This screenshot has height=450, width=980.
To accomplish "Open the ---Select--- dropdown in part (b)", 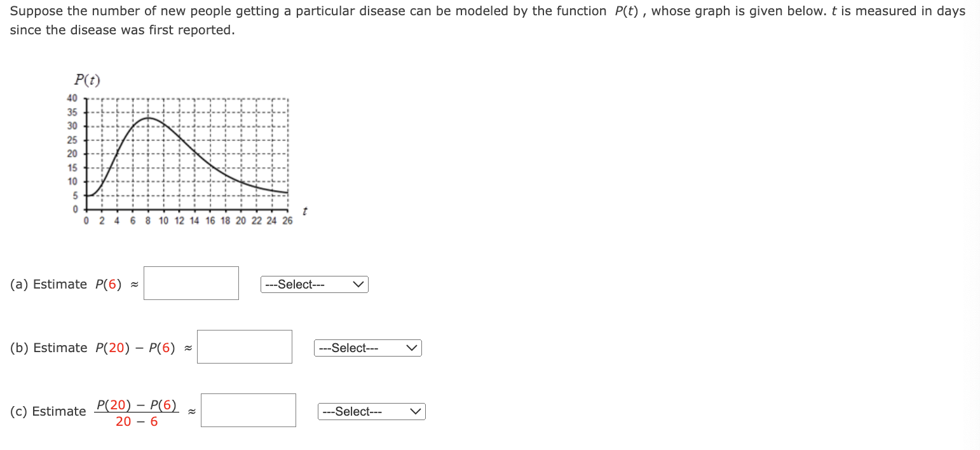I will pyautogui.click(x=367, y=348).
